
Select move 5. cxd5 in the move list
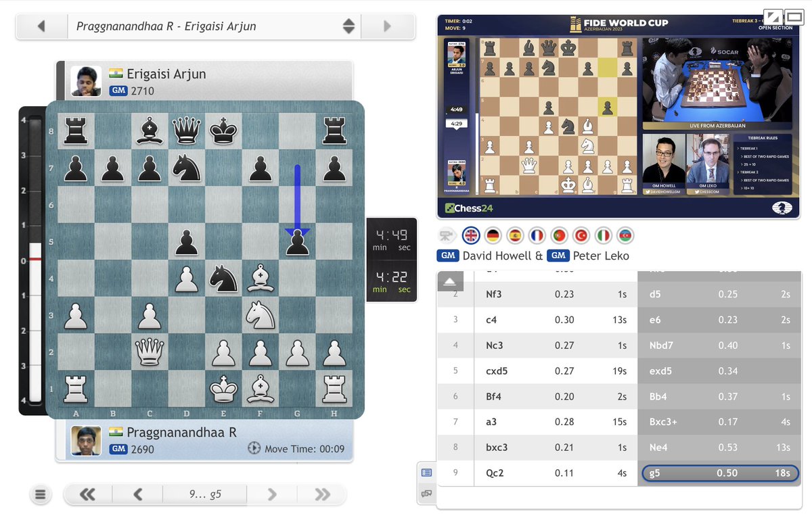tap(556, 371)
